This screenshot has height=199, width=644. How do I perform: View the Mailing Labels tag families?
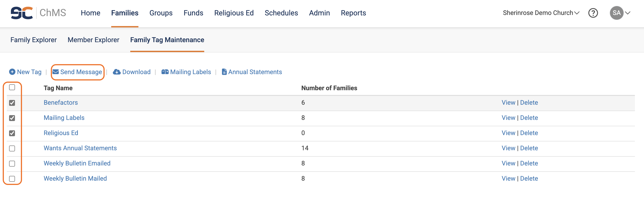coord(508,118)
